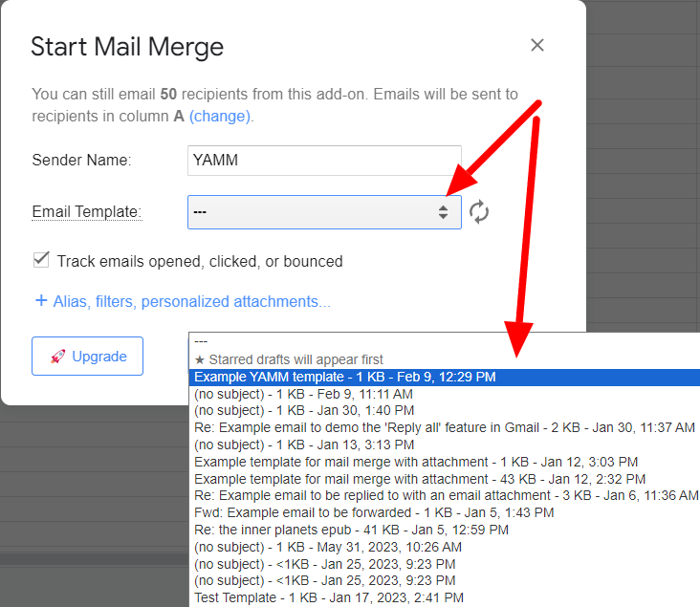The image size is (700, 607).
Task: Click the Upgrade button
Action: 88,357
